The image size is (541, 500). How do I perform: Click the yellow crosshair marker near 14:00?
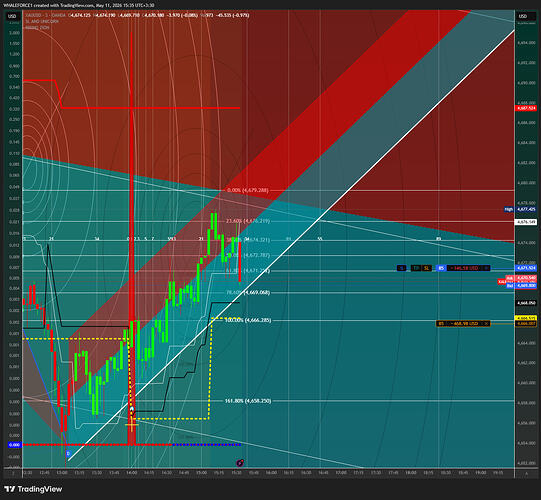pyautogui.click(x=131, y=425)
